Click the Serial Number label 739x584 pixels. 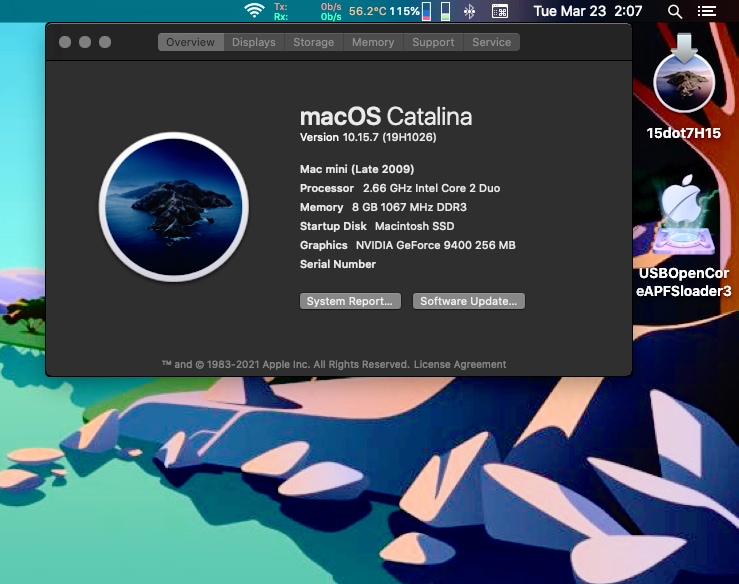[337, 264]
